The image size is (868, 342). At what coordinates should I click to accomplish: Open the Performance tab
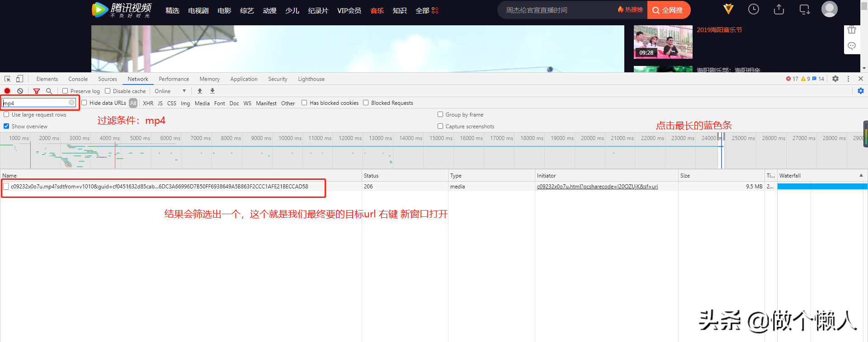[x=174, y=79]
